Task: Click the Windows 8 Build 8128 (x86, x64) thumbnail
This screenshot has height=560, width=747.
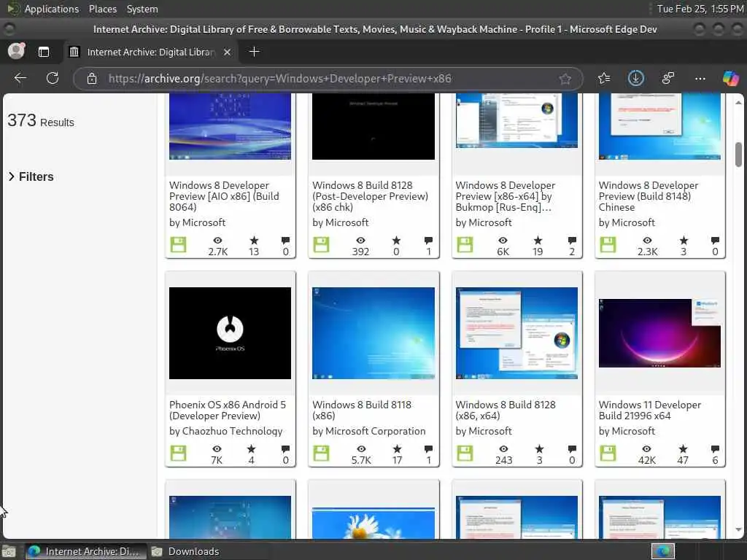Action: click(x=516, y=332)
